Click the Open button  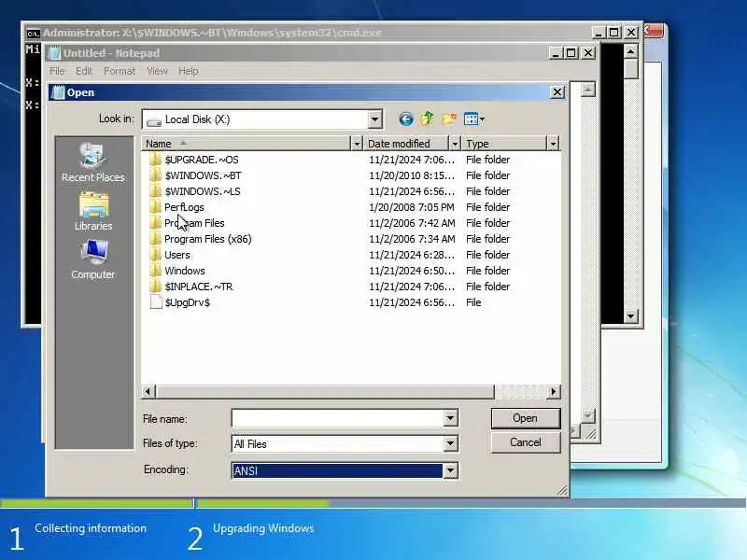[x=526, y=418]
